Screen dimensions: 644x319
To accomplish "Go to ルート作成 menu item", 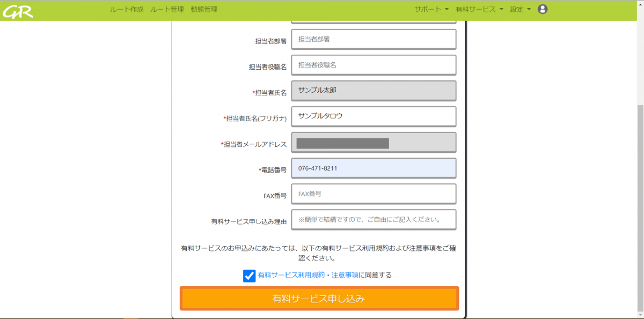I will click(x=126, y=9).
